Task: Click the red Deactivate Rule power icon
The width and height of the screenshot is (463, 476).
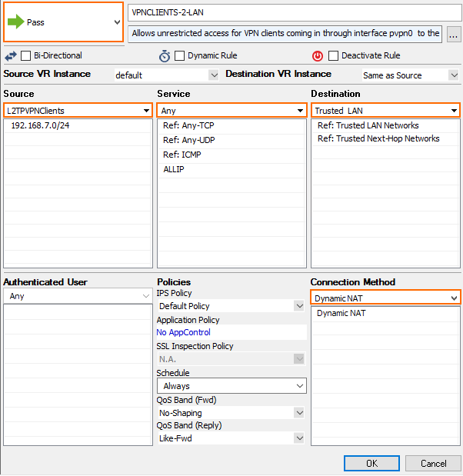Action: [318, 56]
